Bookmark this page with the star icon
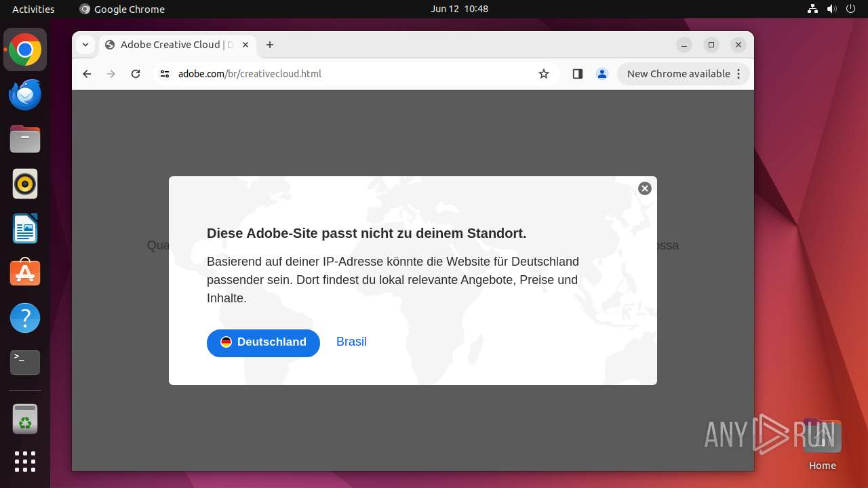The image size is (868, 488). tap(544, 74)
